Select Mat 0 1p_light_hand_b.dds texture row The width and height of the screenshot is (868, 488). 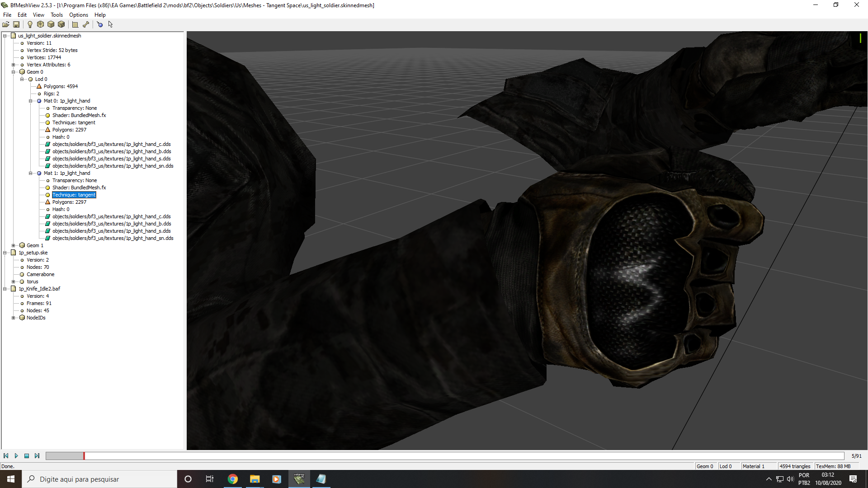coord(112,151)
